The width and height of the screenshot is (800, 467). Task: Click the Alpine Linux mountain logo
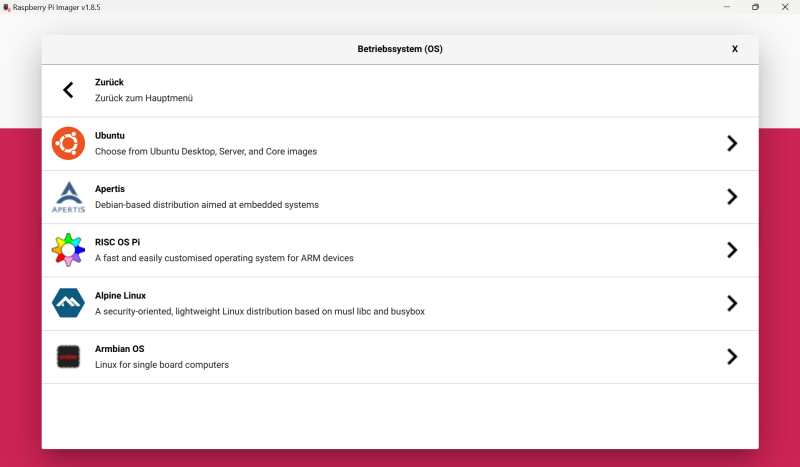point(68,303)
